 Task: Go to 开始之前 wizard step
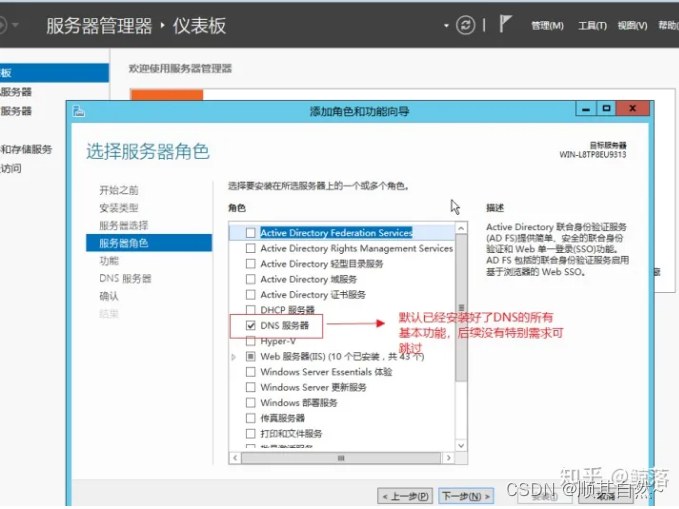(x=119, y=190)
